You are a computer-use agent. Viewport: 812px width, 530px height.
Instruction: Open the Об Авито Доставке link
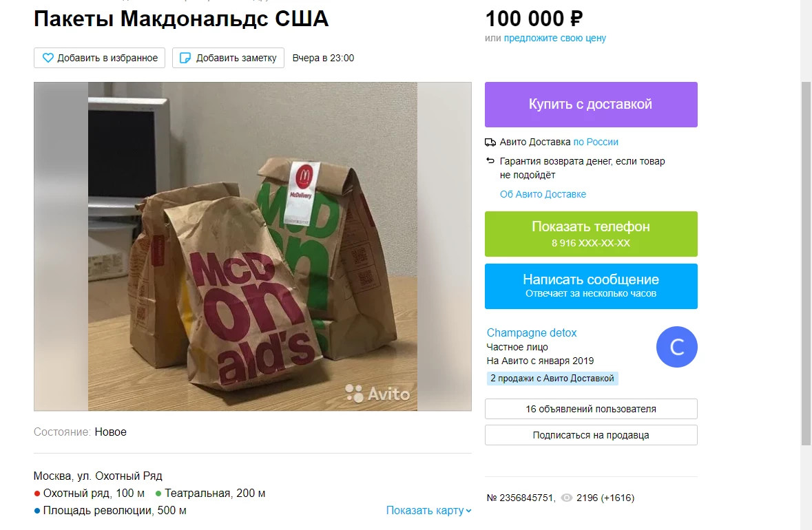[x=543, y=195]
